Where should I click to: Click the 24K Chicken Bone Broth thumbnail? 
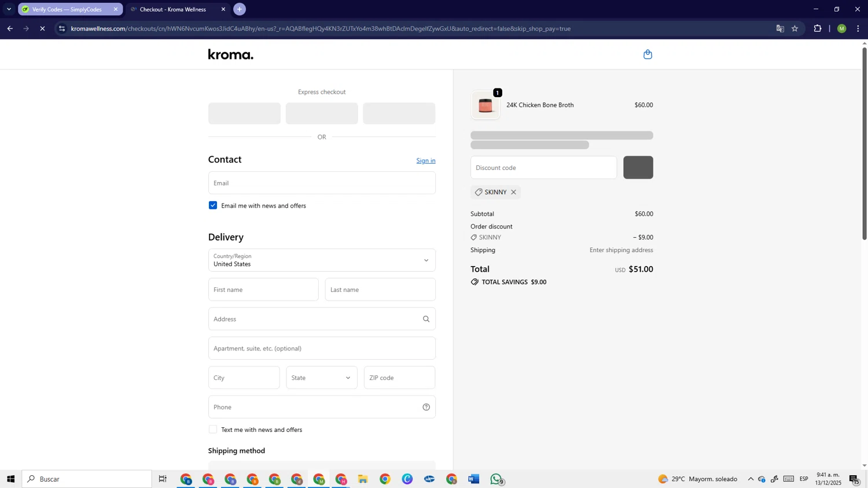click(x=486, y=105)
